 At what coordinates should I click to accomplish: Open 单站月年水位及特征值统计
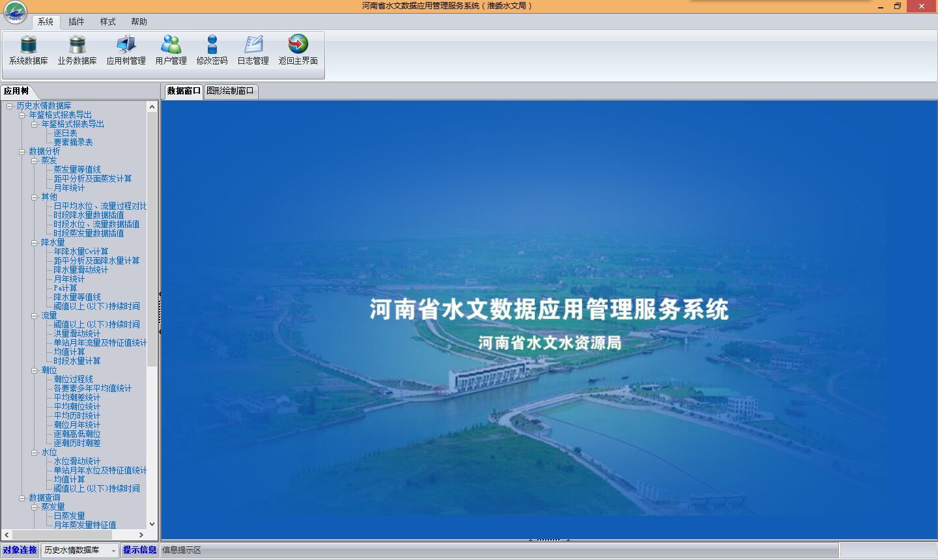(x=100, y=470)
